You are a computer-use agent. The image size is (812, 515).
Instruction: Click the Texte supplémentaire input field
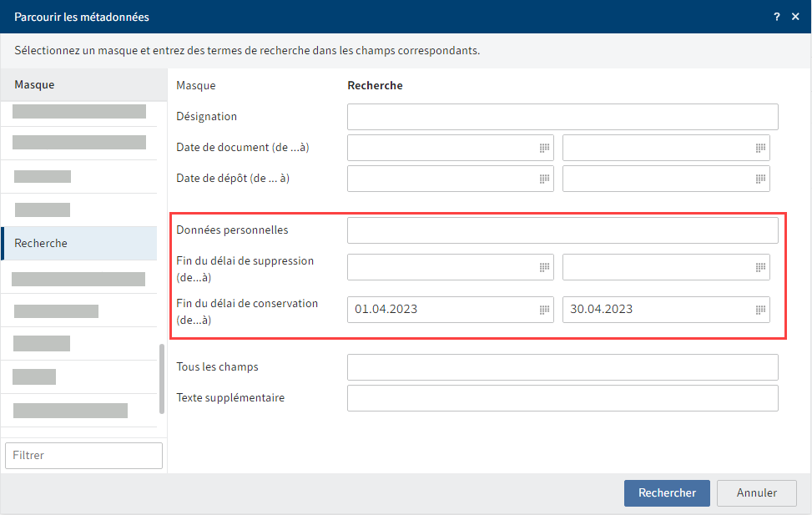click(562, 398)
